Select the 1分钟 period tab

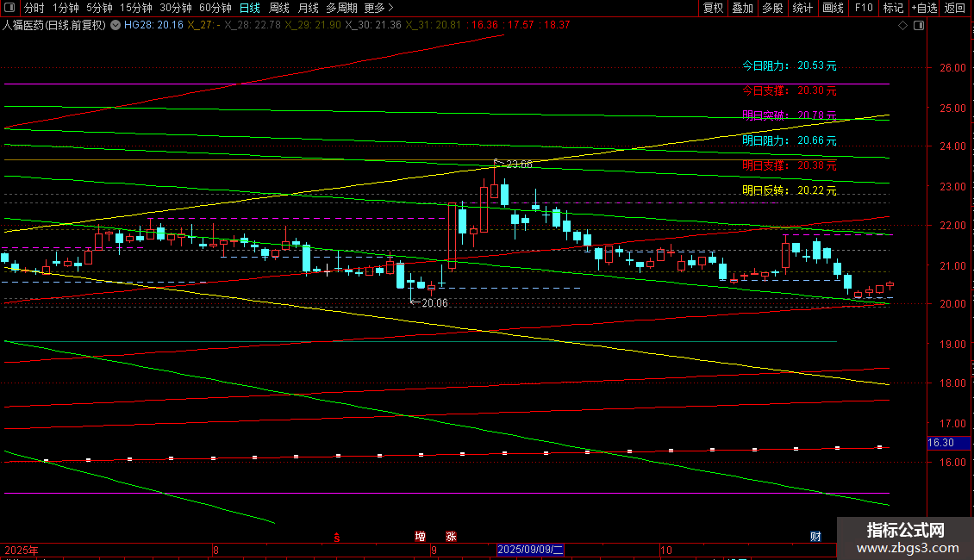66,8
